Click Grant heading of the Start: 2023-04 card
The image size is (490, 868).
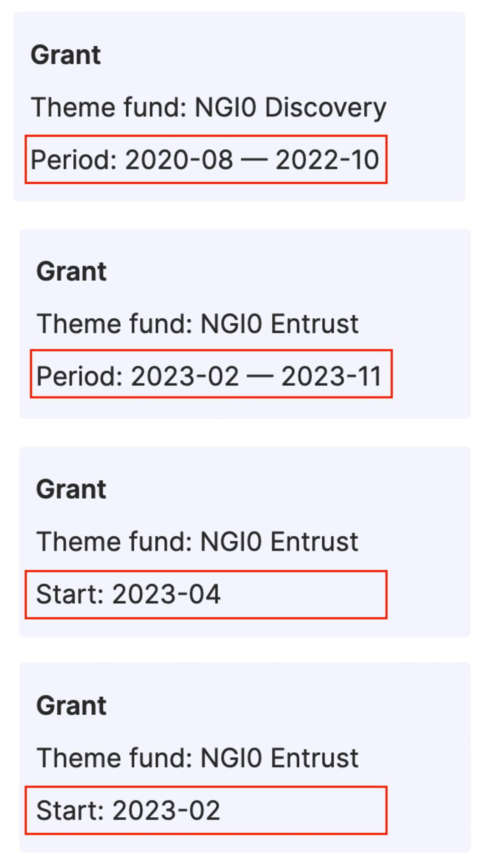(71, 489)
